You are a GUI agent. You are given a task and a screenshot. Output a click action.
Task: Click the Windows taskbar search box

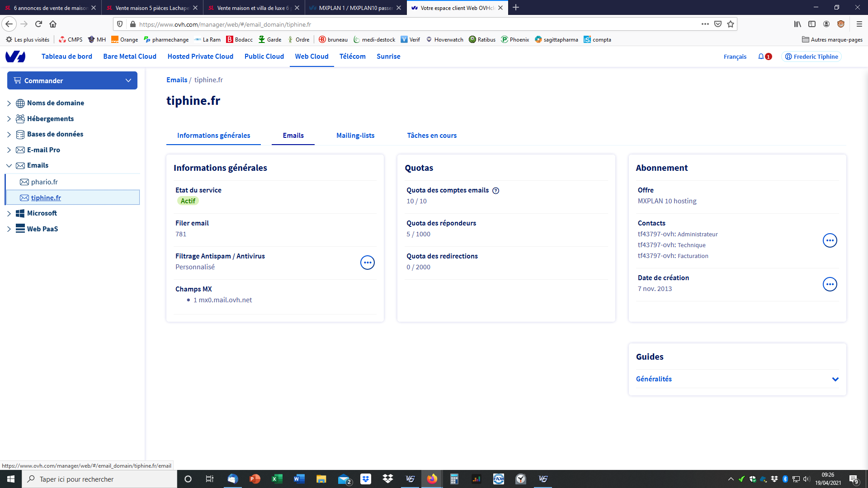[99, 479]
